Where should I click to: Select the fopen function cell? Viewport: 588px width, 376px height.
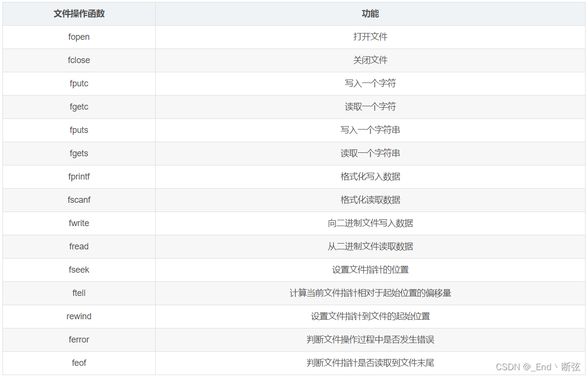coord(79,37)
